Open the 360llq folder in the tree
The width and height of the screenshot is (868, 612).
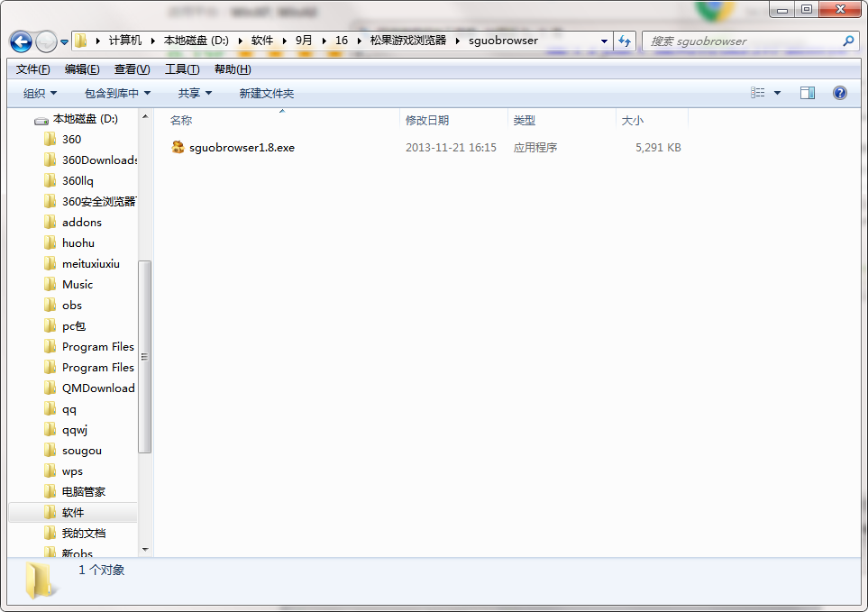(78, 181)
